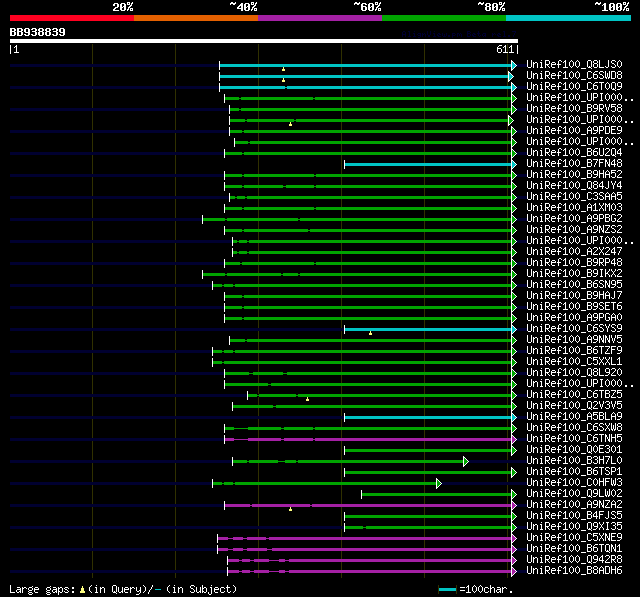Select the UniRef100_C6TBZ5 label

coord(574,395)
